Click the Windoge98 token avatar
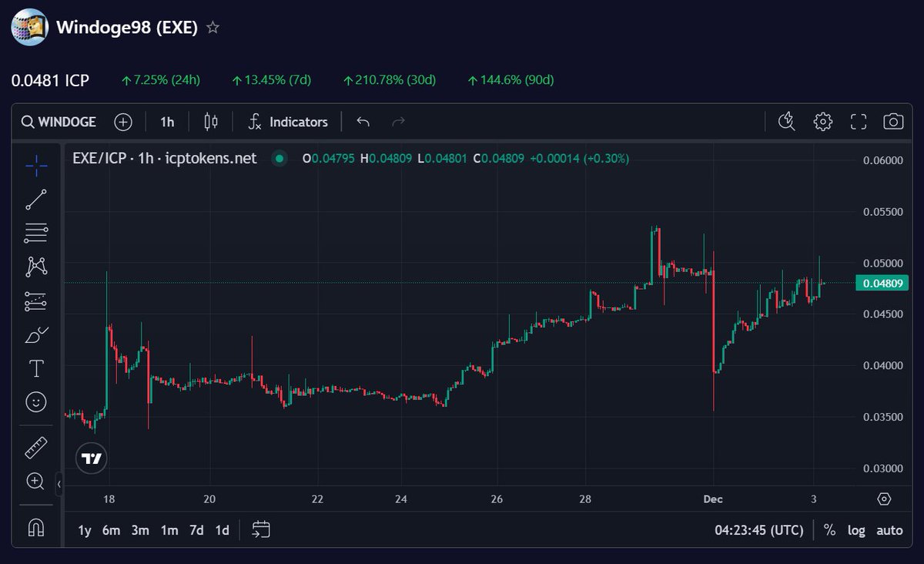The width and height of the screenshot is (924, 564). [29, 27]
